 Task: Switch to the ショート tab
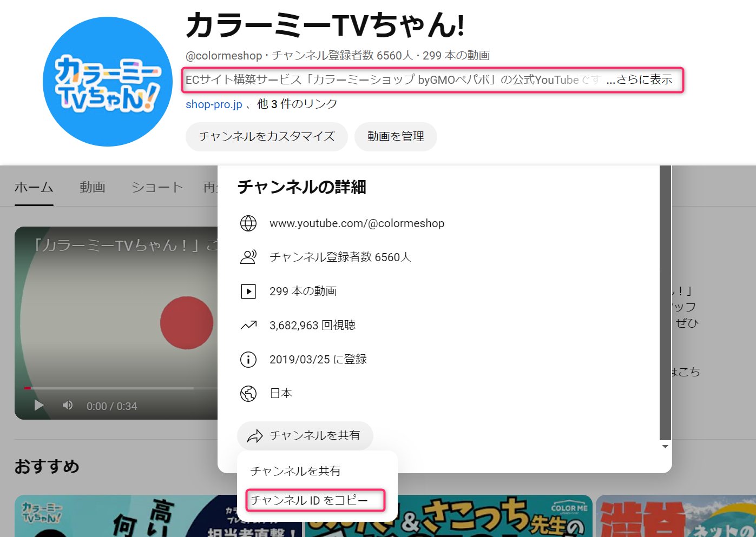pos(157,187)
